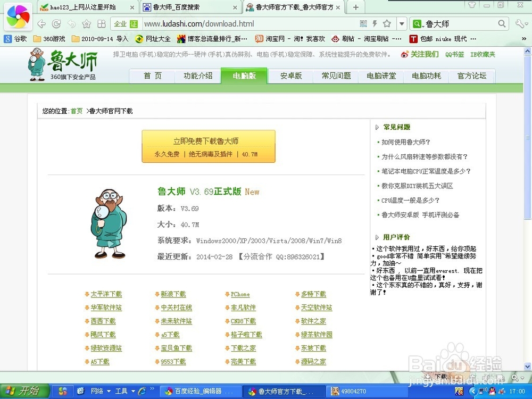532x399 pixels.
Task: Click the page scrollbar up arrow
Action: coord(528,51)
